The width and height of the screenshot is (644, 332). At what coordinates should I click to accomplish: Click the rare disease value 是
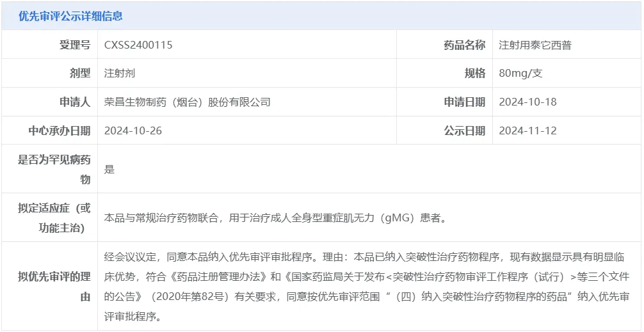(x=109, y=170)
